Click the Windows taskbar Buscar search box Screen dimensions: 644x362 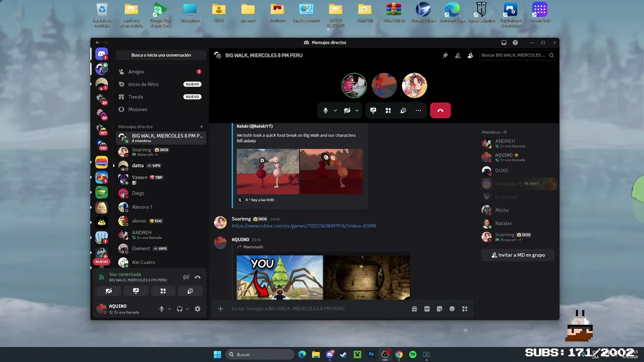tap(260, 354)
